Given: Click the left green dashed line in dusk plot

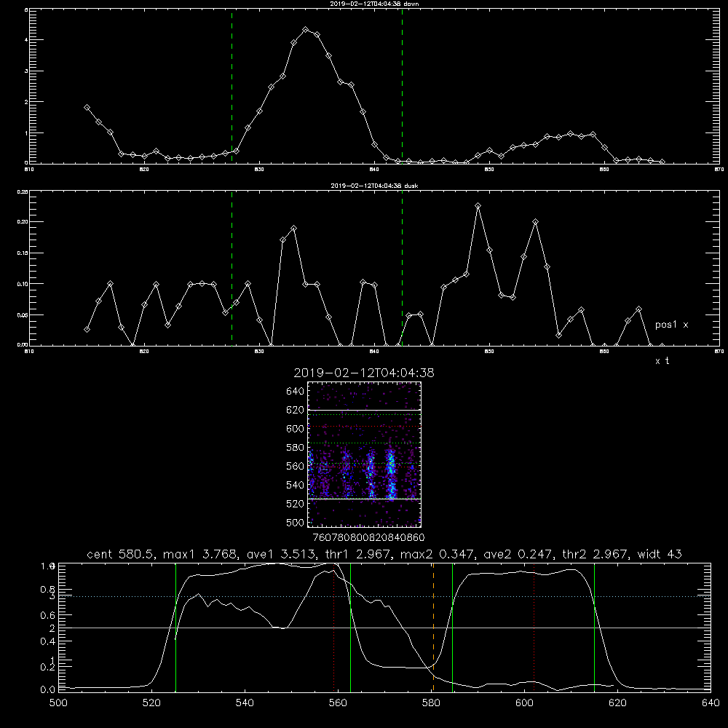Looking at the screenshot, I should click(x=232, y=269).
